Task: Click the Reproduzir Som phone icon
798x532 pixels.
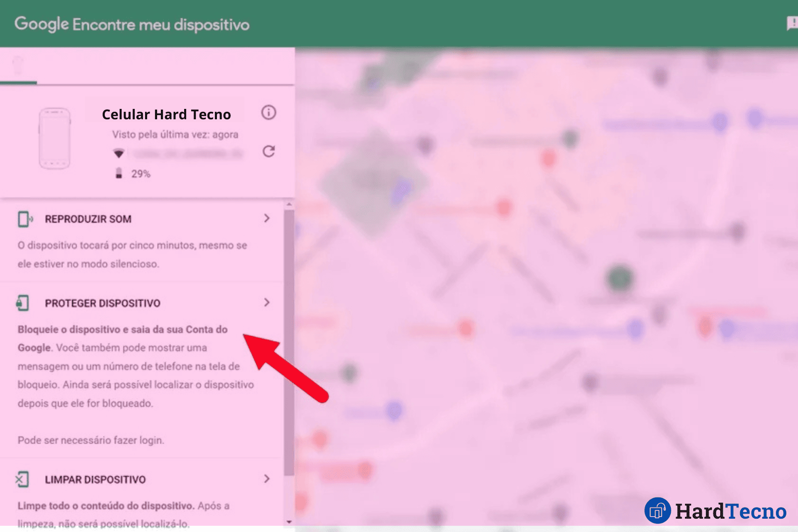Action: [25, 219]
